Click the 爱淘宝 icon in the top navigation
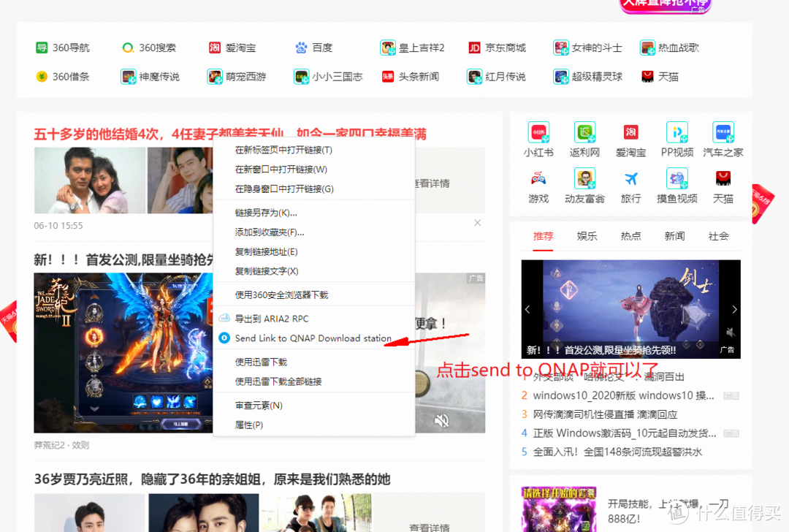 pyautogui.click(x=215, y=47)
